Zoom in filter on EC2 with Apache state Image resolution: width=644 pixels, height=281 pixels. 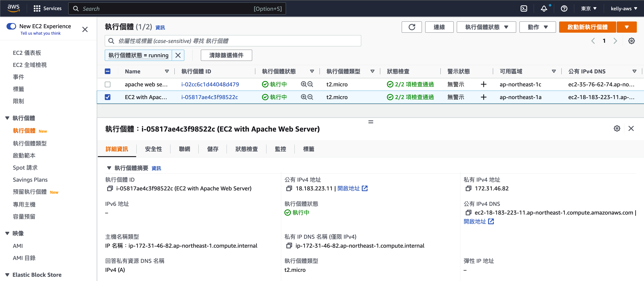tap(303, 97)
